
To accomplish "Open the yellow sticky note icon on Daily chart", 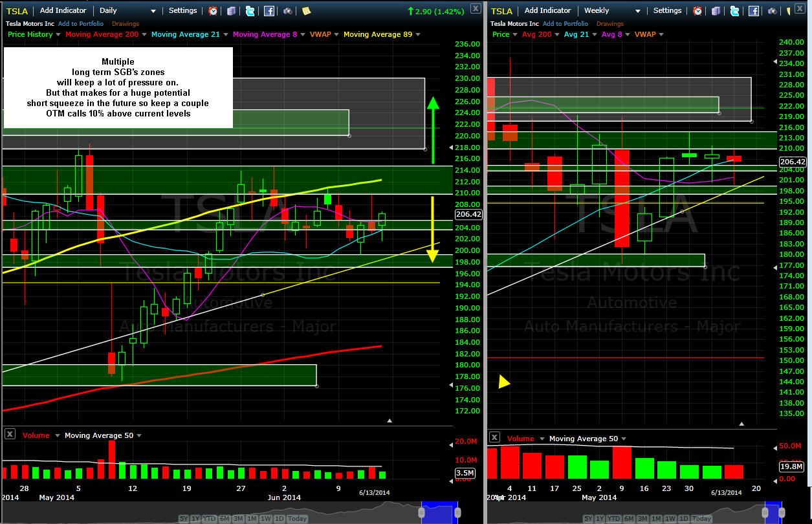I will [x=306, y=11].
